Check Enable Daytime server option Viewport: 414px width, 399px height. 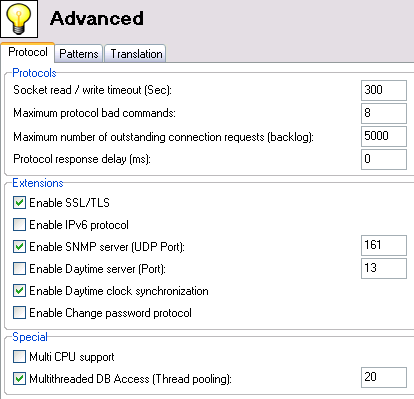click(x=19, y=269)
